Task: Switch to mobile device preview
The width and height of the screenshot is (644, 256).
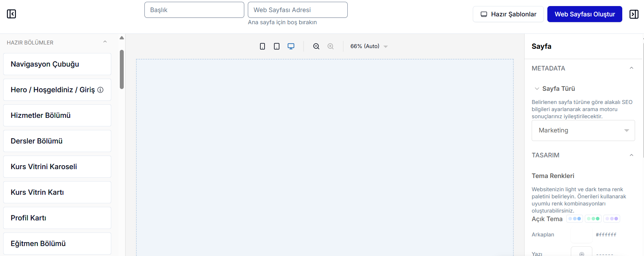Action: click(x=262, y=46)
